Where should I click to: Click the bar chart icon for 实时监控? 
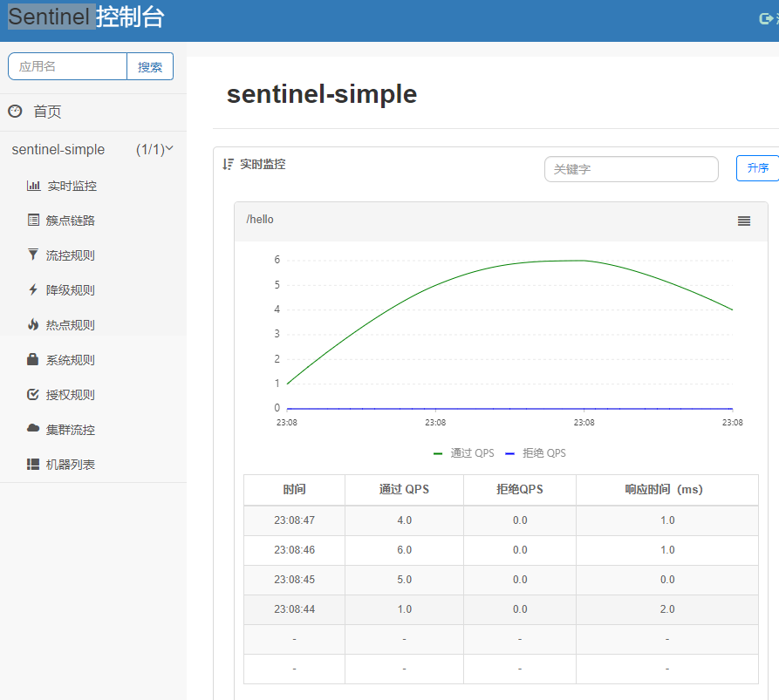(x=33, y=186)
